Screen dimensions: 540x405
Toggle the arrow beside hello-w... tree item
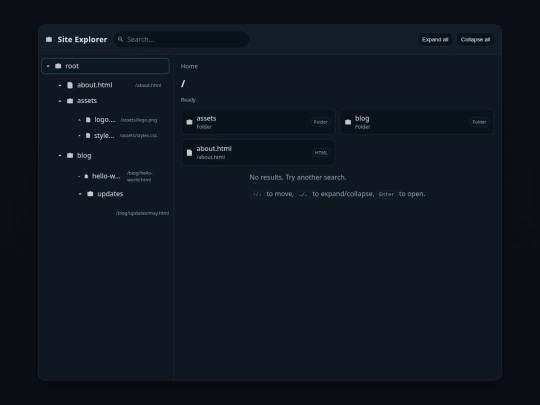pyautogui.click(x=79, y=176)
